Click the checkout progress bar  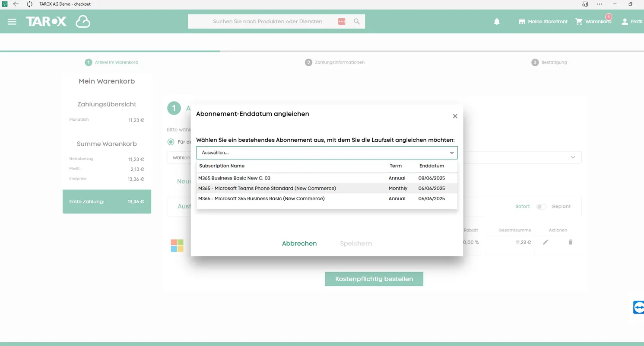(322, 51)
